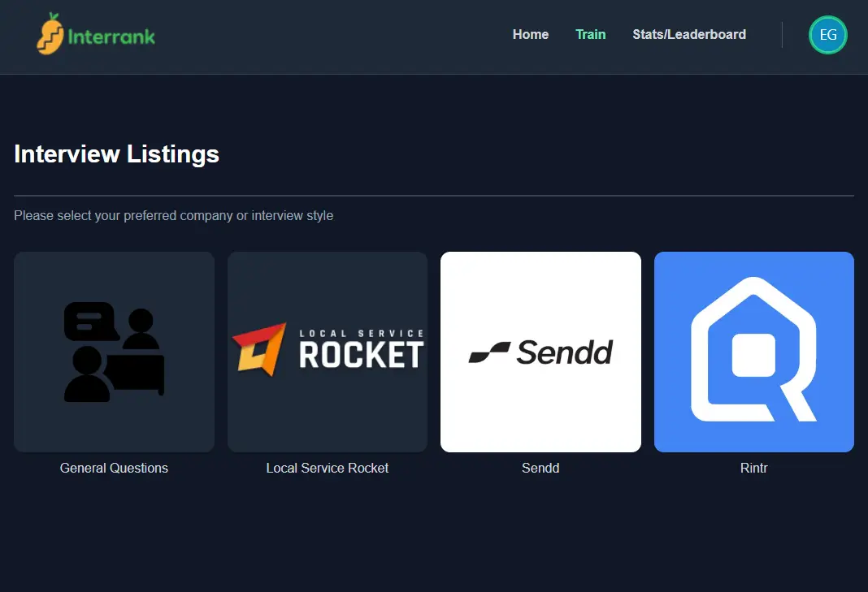The image size is (868, 592).
Task: Click the Sendd wordmark in white card
Action: pos(564,352)
